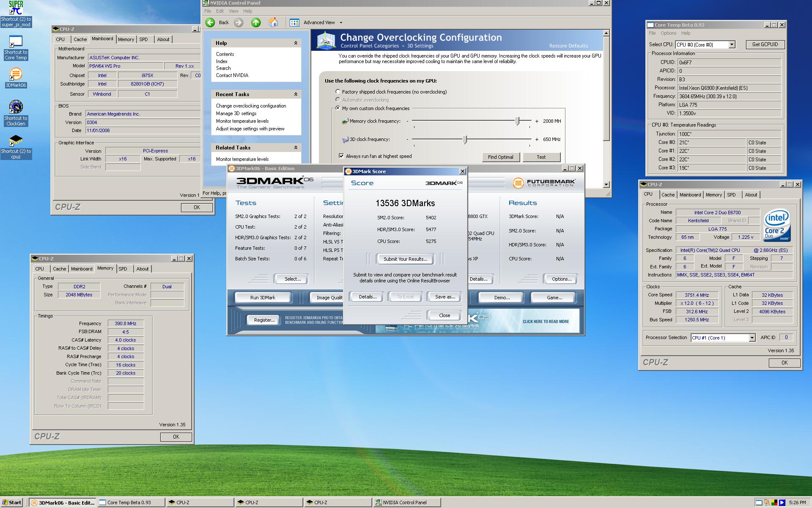Click Find Optimal button

point(500,157)
